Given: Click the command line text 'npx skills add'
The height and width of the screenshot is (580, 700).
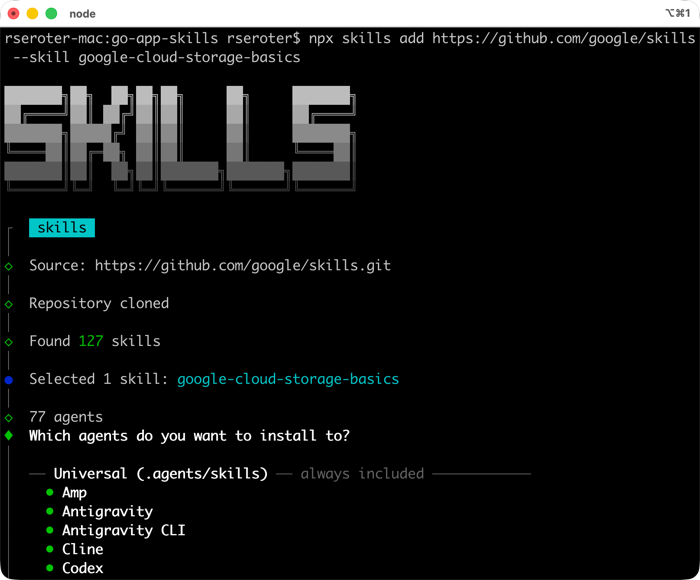Looking at the screenshot, I should coord(366,38).
